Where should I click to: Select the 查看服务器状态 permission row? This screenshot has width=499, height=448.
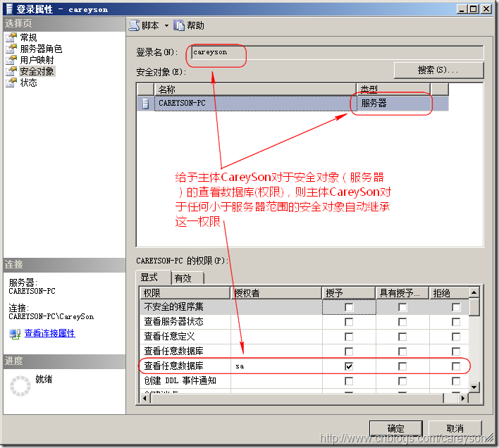[304, 322]
